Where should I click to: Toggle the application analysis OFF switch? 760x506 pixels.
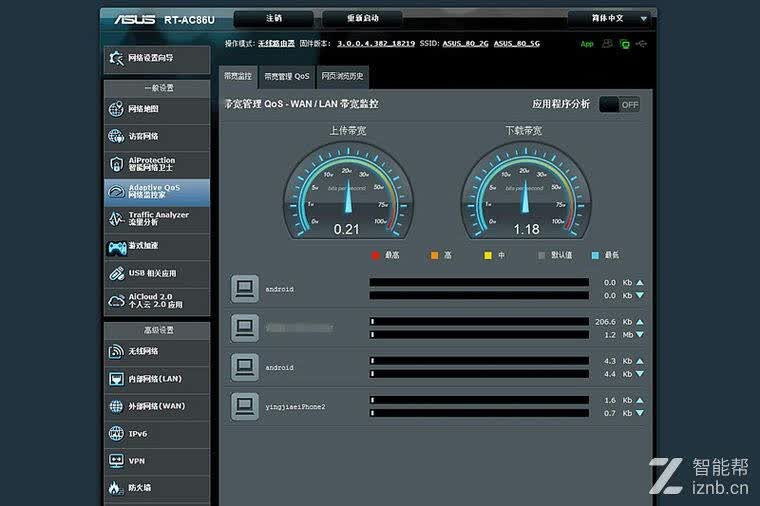[x=619, y=105]
